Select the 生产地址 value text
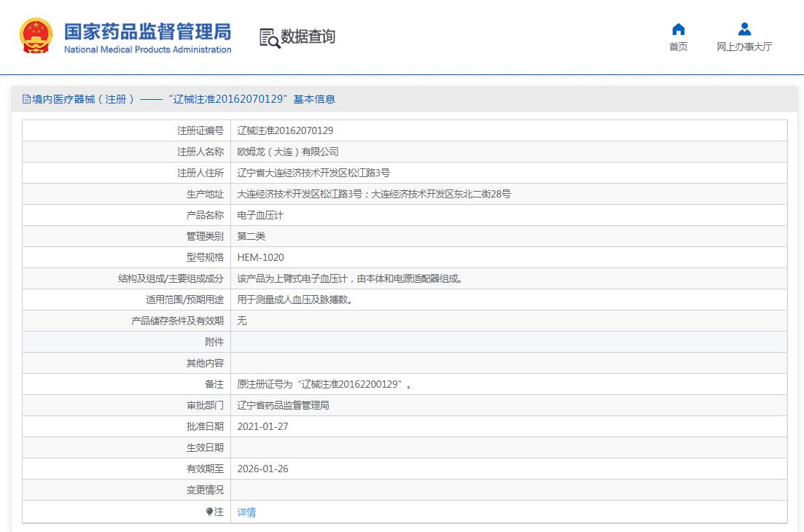 (x=374, y=195)
